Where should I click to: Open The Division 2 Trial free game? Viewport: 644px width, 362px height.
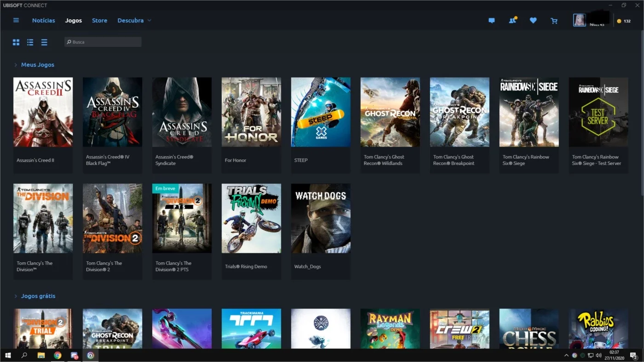point(43,328)
